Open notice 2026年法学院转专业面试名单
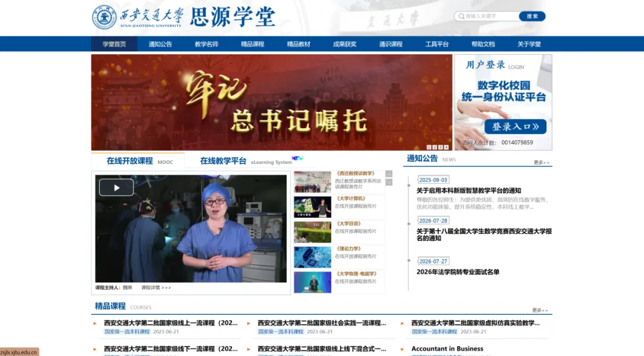 click(x=458, y=272)
